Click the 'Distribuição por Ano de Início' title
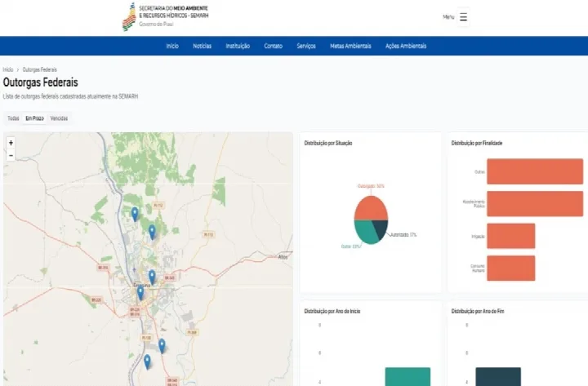This screenshot has height=386, width=588. 332,311
